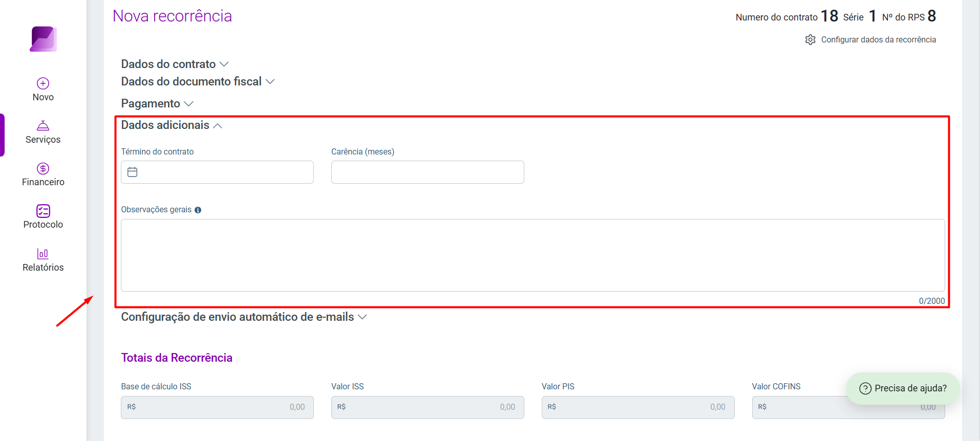
Task: Open the Relatórios chart icon
Action: click(x=43, y=253)
